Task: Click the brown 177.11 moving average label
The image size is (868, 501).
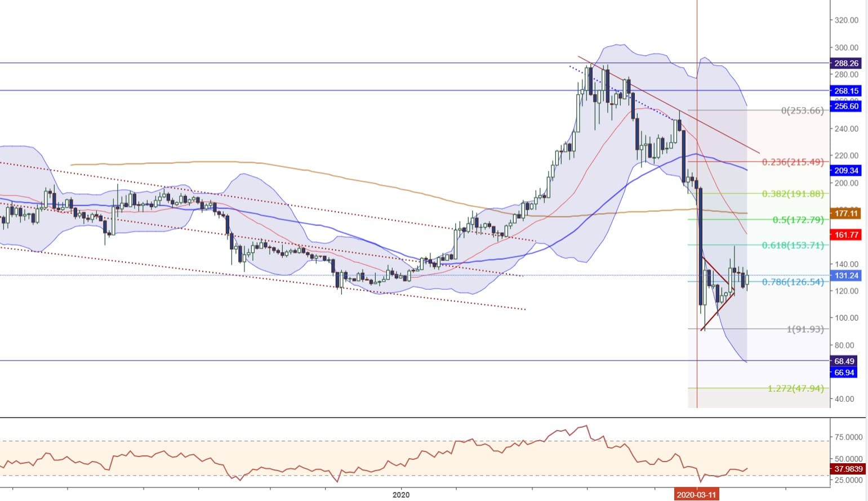Action: 845,213
